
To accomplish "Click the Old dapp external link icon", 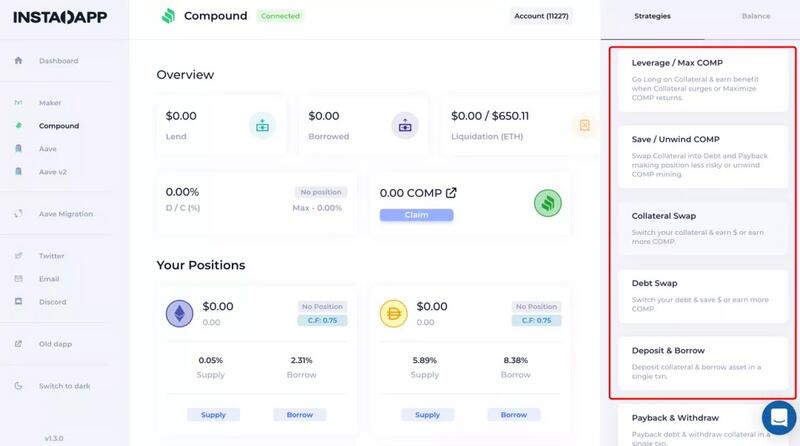I will pos(18,344).
